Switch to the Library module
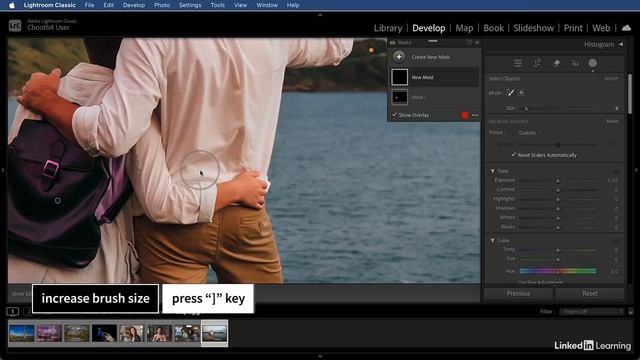This screenshot has width=640, height=360. pyautogui.click(x=388, y=28)
